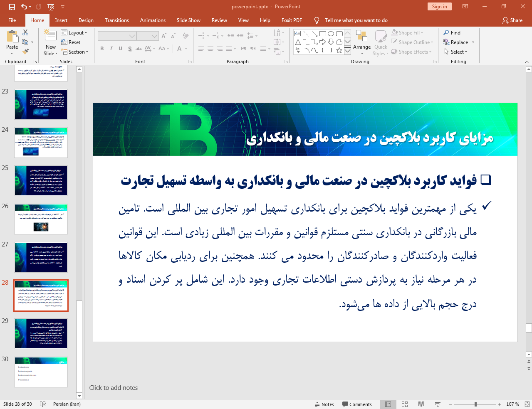Screen dimensions: 532x409
Task: Switch to Slide Sorter view icon
Action: point(405,404)
